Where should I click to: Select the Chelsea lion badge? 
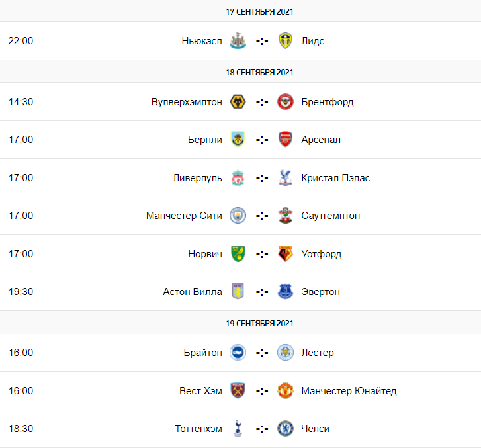[x=285, y=429]
